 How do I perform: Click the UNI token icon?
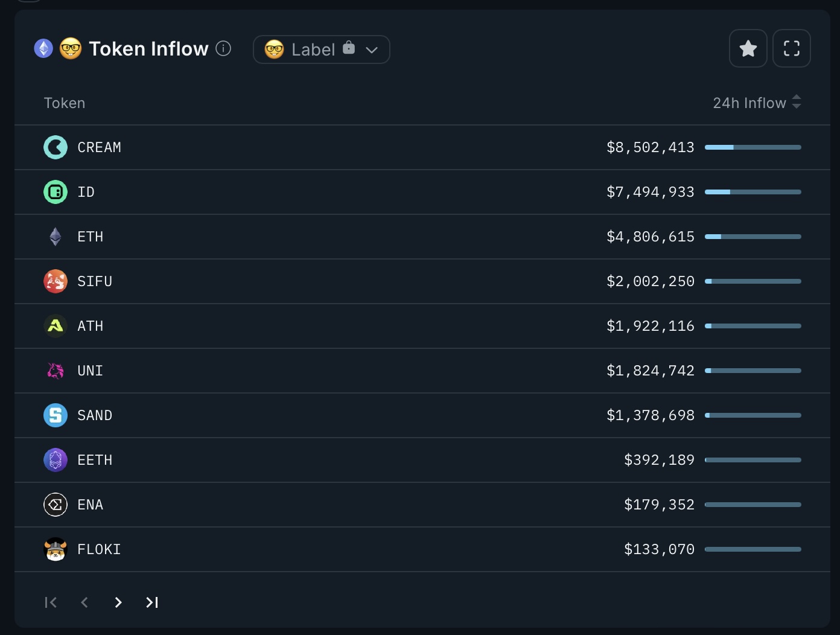point(56,371)
